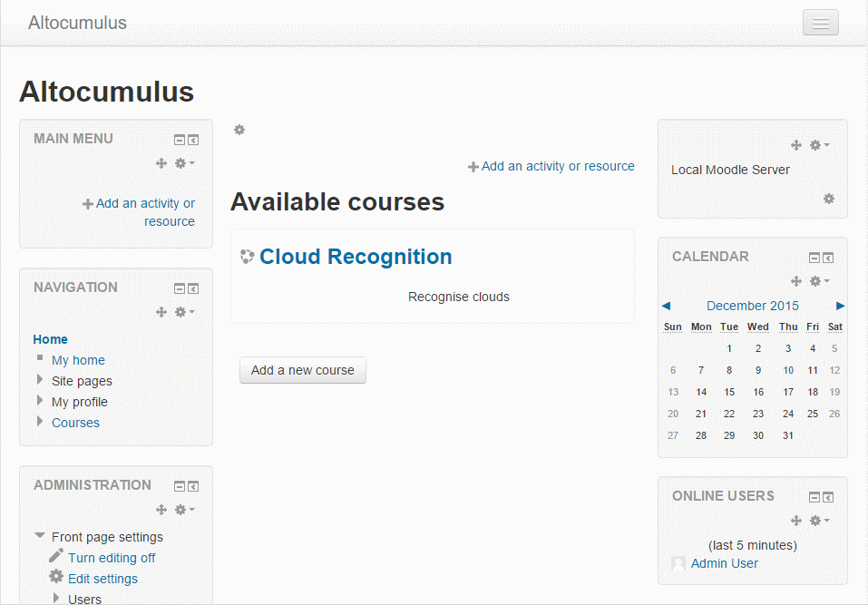
Task: Open Administration block actions gear
Action: [x=184, y=510]
